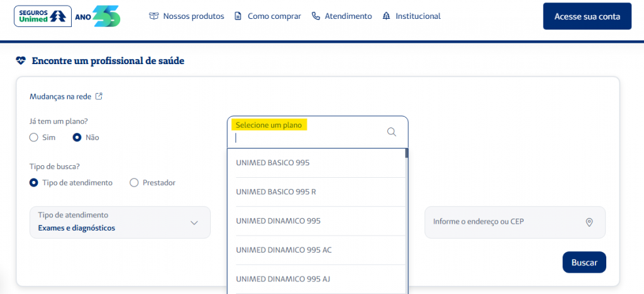Pick UNIMED BASICO 995 R from list
The image size is (644, 294).
tap(275, 192)
